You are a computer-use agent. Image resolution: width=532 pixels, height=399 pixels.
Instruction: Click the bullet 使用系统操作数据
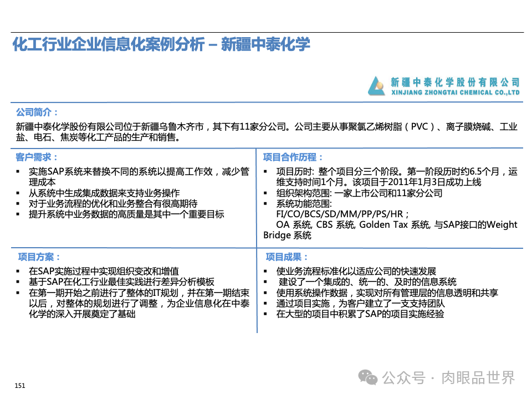pos(387,293)
